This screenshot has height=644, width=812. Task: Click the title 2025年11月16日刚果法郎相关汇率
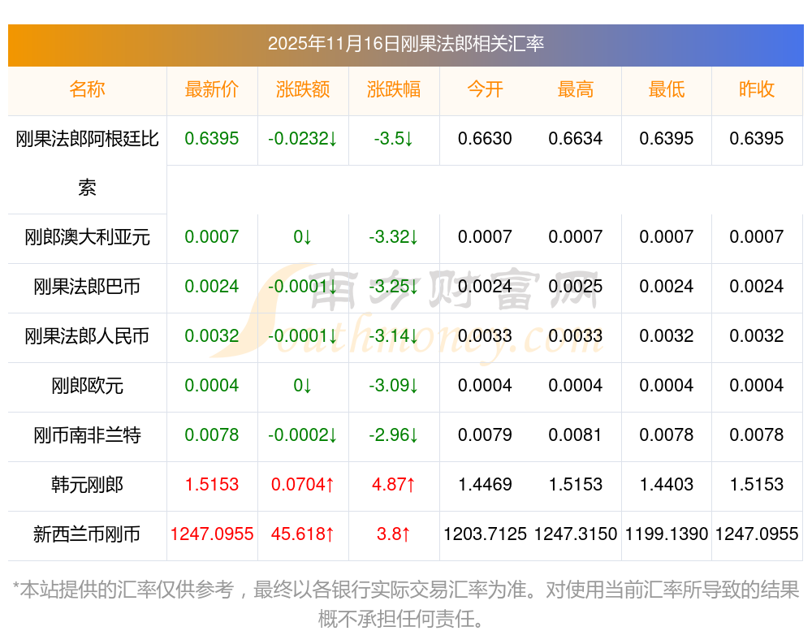405,44
